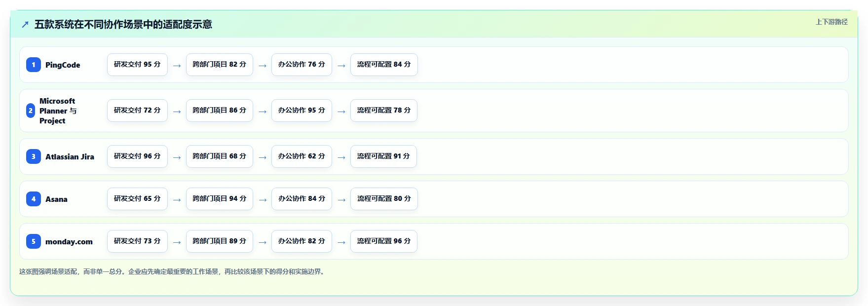Click arrow after 跨部门项目 86 分
868x306 pixels.
coord(263,112)
